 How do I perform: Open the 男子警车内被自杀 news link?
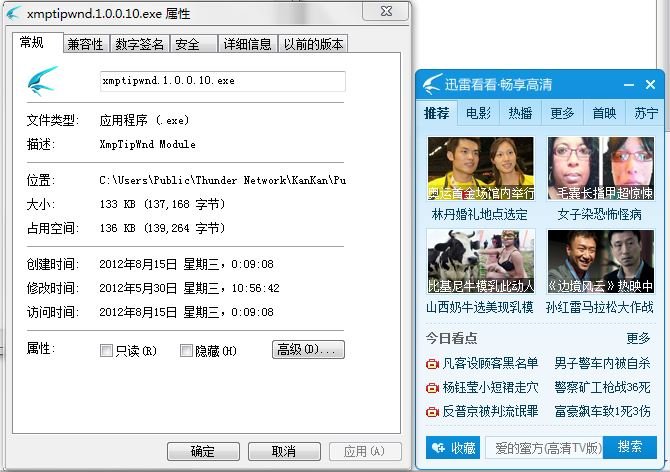[x=602, y=364]
